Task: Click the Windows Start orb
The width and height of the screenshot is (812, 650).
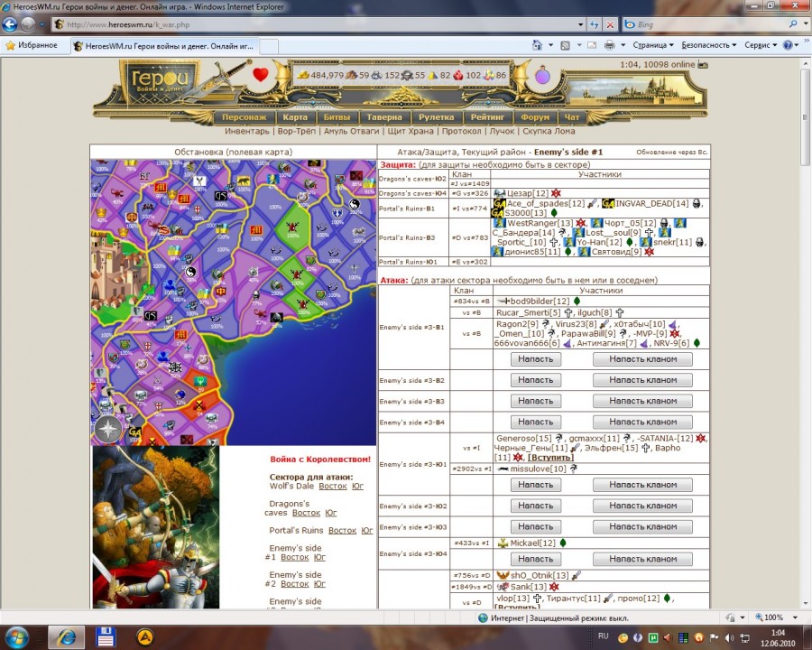Action: pyautogui.click(x=16, y=637)
